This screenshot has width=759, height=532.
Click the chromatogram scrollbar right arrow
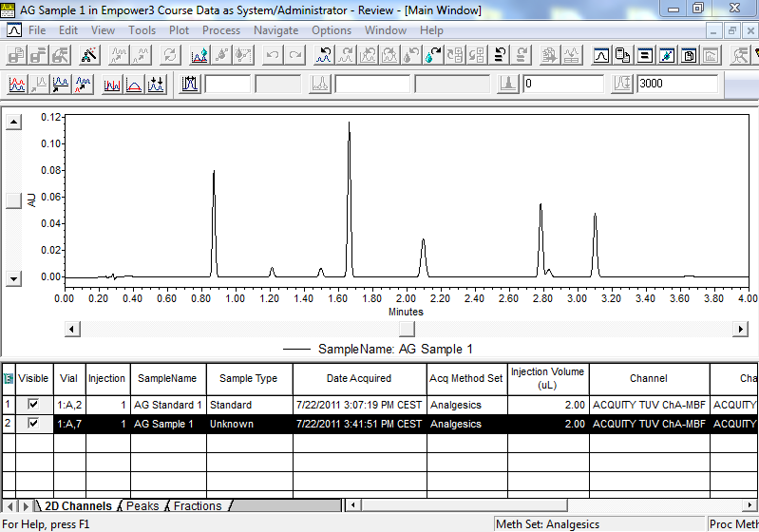click(740, 329)
